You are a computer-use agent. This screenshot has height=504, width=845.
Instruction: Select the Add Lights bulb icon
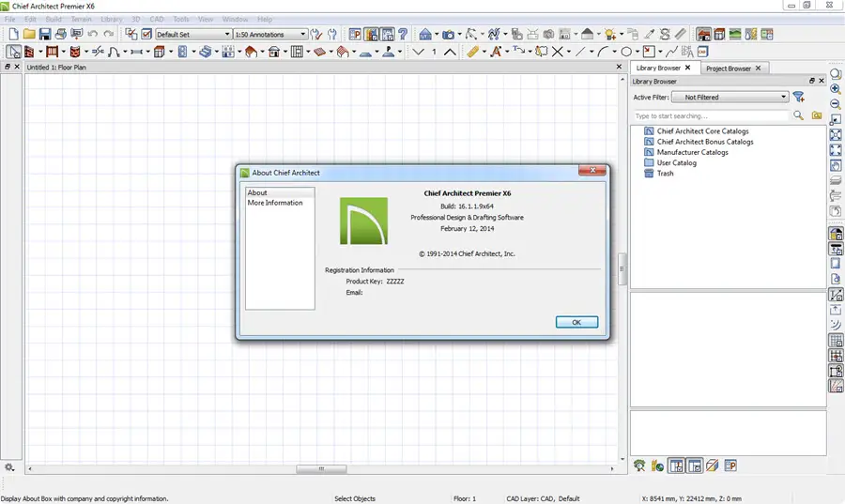click(609, 35)
